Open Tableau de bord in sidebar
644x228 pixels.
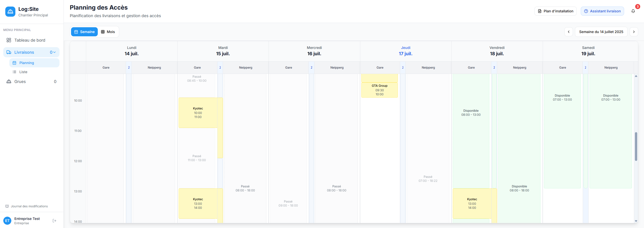31,40
